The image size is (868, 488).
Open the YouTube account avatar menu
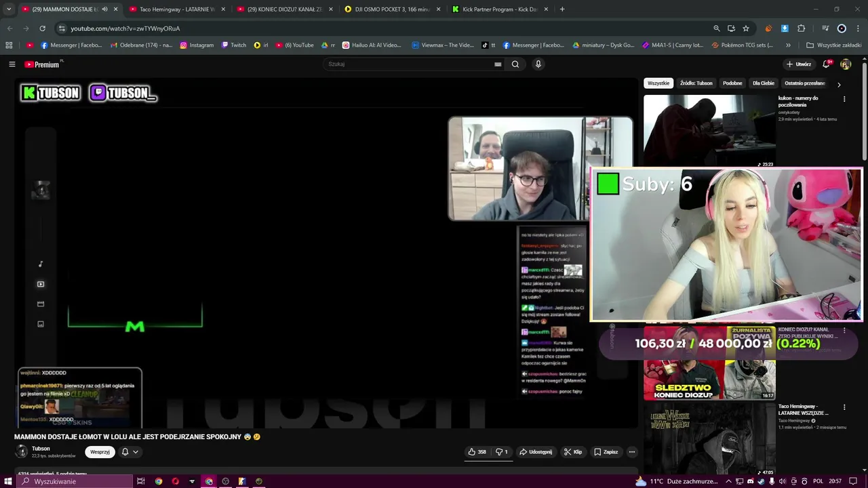coord(845,64)
